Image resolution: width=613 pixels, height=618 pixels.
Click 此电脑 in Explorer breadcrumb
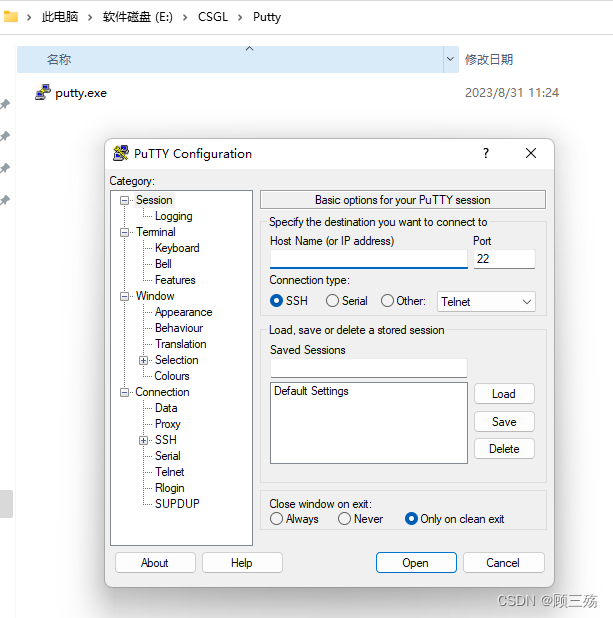point(60,17)
